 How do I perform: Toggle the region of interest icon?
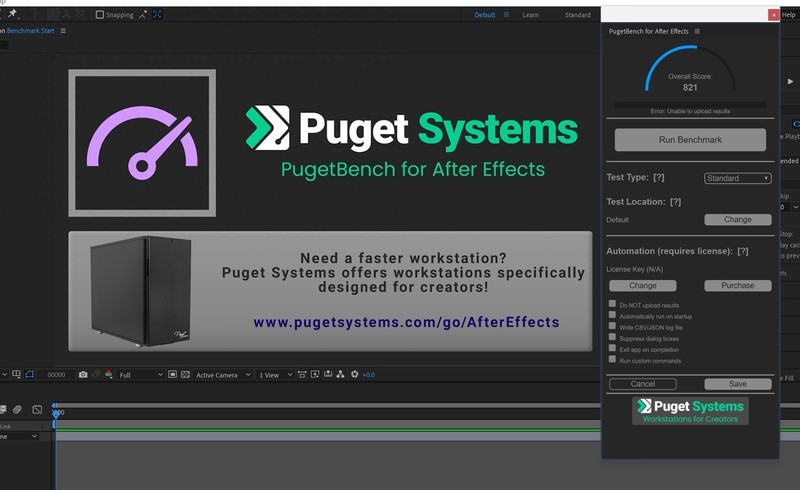[30, 375]
